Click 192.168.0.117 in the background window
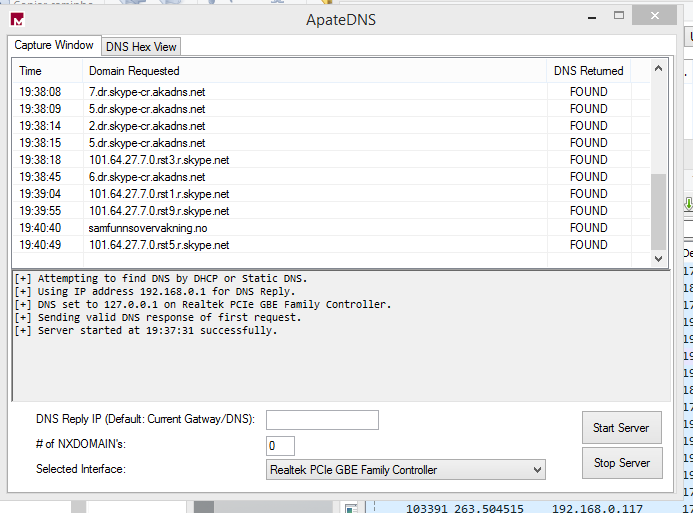This screenshot has height=513, width=693. 597,509
